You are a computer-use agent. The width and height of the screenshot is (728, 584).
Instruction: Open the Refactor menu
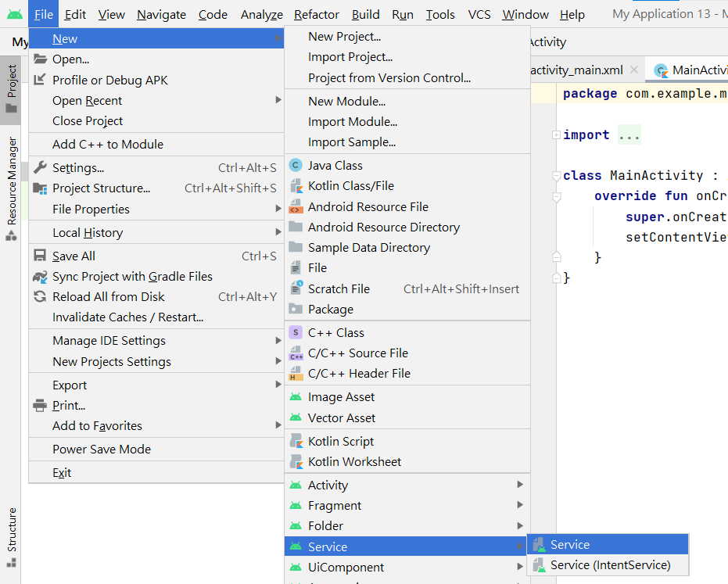pos(317,15)
